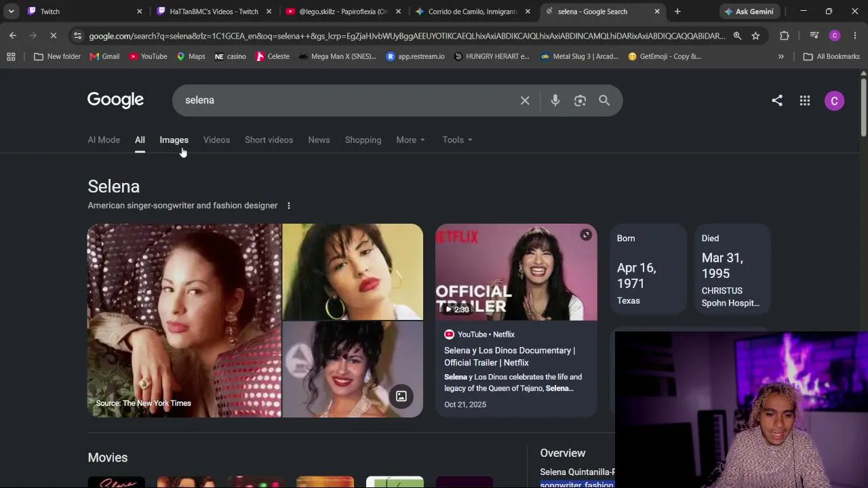
Task: Click the zoom magnifier icon in address bar
Action: [737, 36]
